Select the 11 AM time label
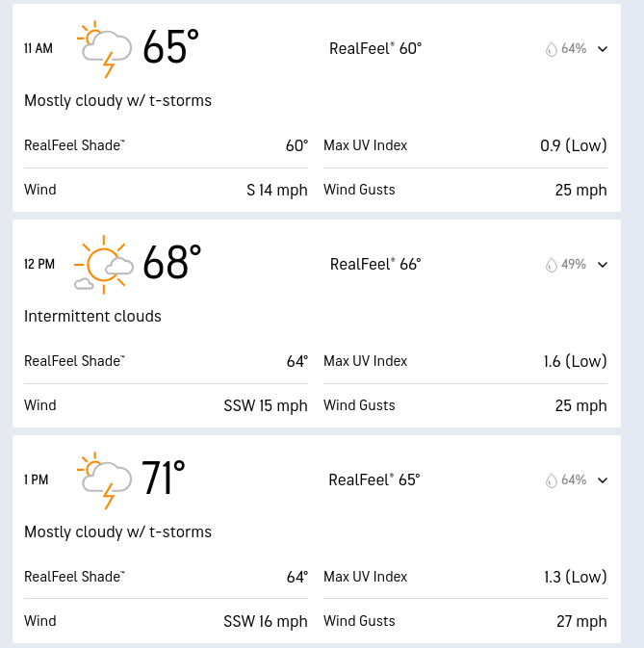This screenshot has width=644, height=648. pos(39,48)
